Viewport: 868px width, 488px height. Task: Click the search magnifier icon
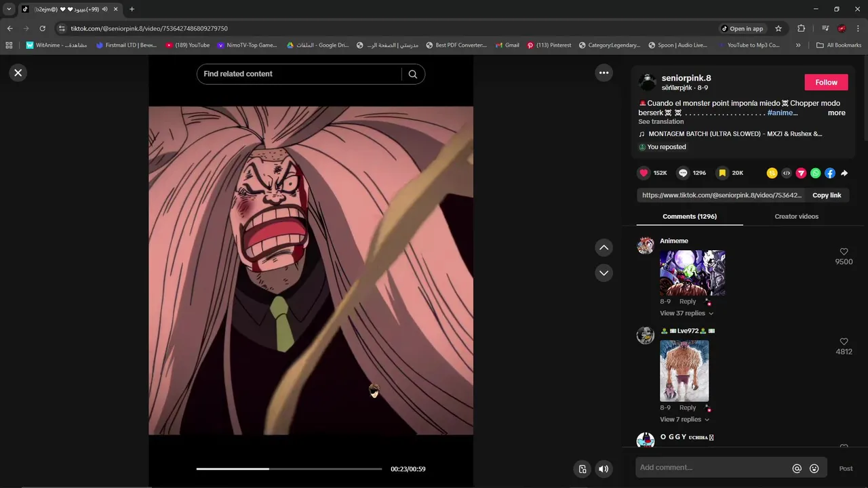coord(412,74)
